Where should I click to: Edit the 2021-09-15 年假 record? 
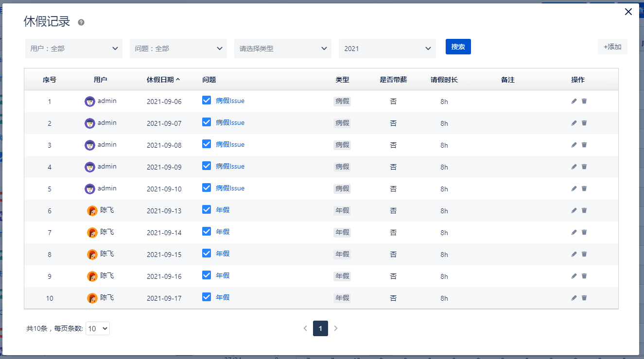click(x=574, y=254)
